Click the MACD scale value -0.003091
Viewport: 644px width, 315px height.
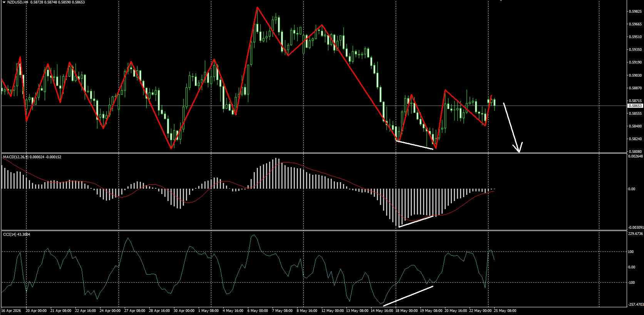[x=636, y=228]
